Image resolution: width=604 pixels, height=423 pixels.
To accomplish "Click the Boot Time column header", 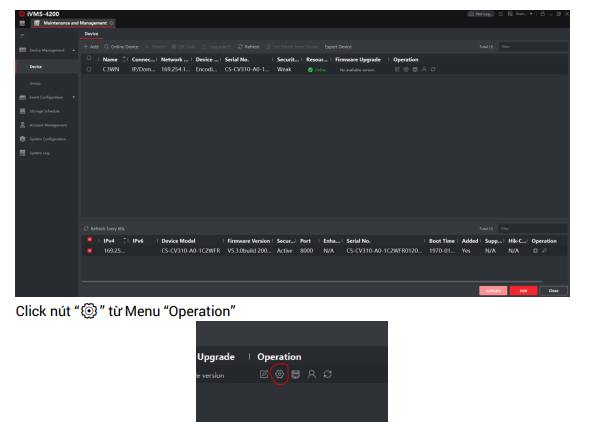I will point(442,241).
